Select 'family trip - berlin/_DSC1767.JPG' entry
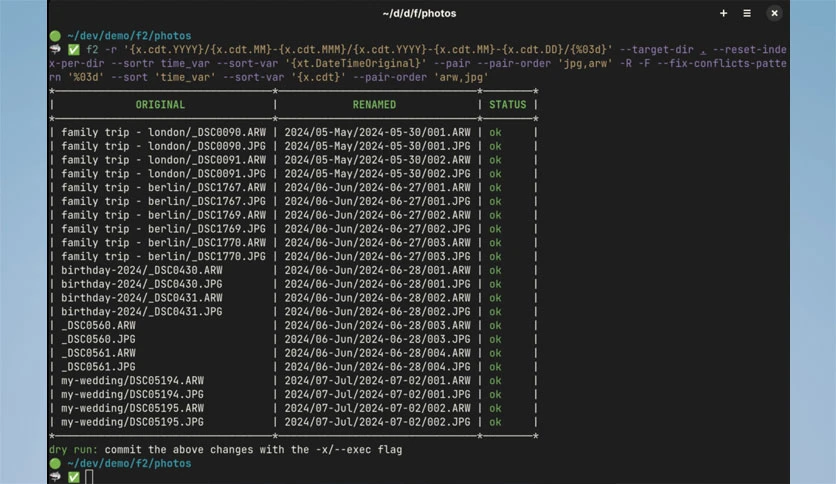This screenshot has width=836, height=484. click(163, 201)
